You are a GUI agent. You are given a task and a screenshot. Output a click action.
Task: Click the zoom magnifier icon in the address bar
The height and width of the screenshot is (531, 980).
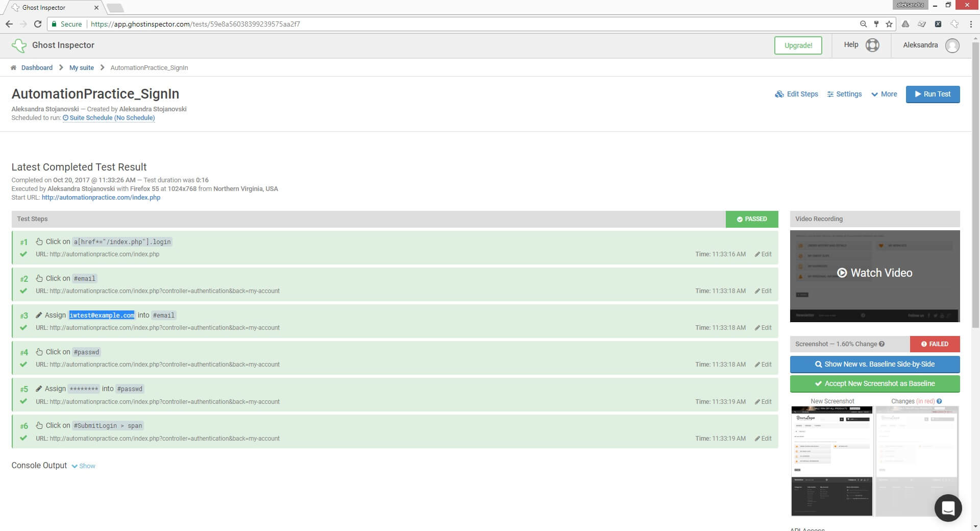(863, 24)
